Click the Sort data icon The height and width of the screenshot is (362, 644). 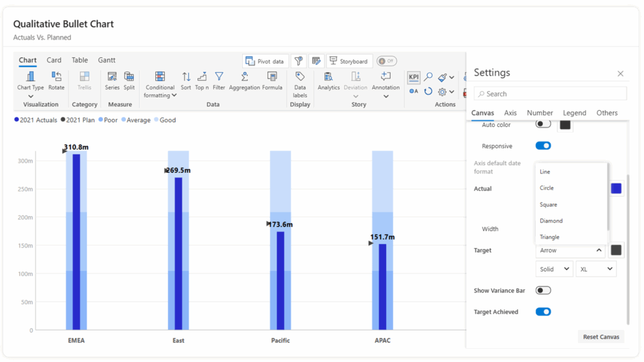(186, 81)
